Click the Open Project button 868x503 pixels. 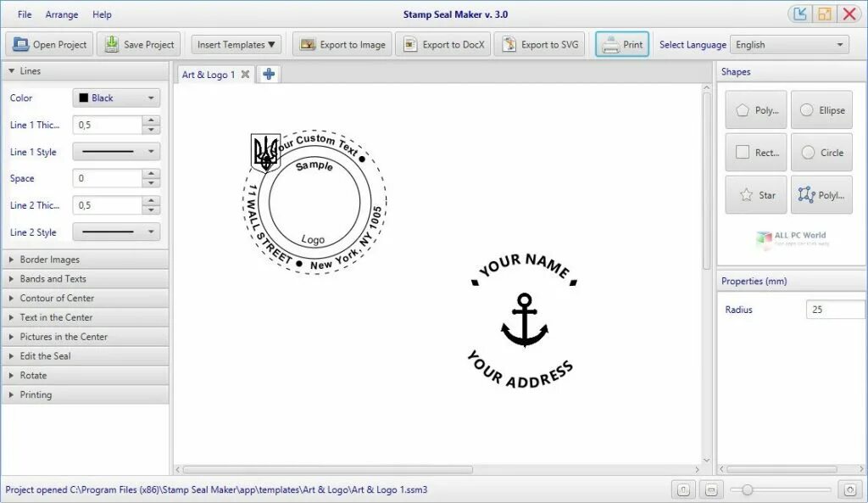(50, 44)
